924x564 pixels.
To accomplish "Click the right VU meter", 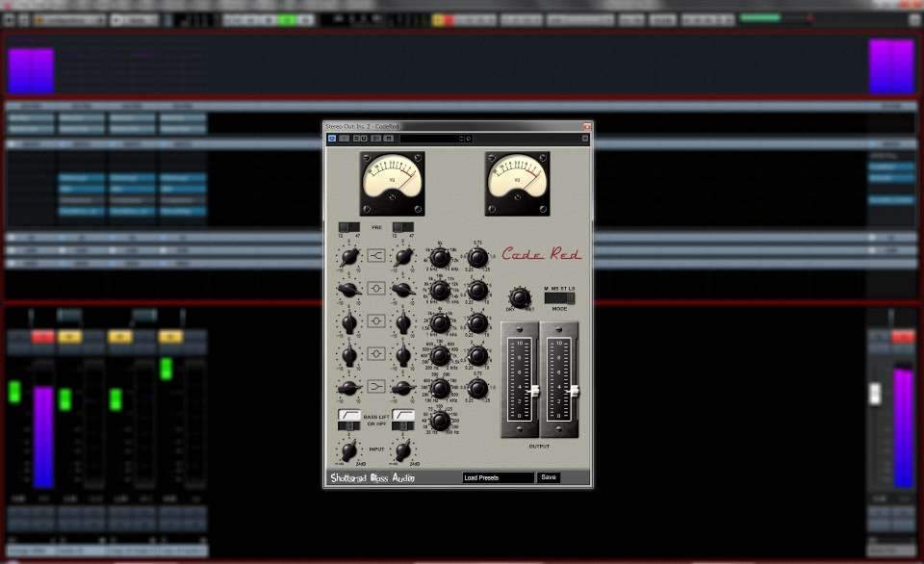I will click(518, 183).
